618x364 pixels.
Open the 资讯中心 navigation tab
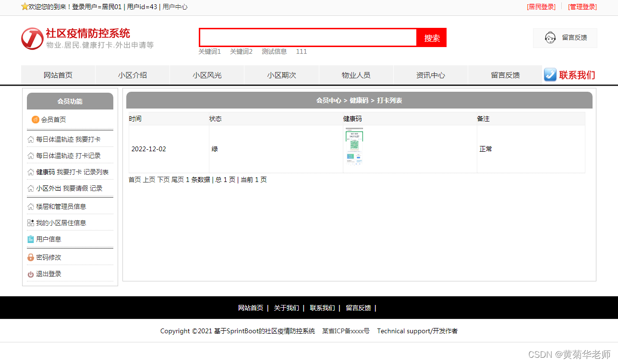pyautogui.click(x=431, y=75)
